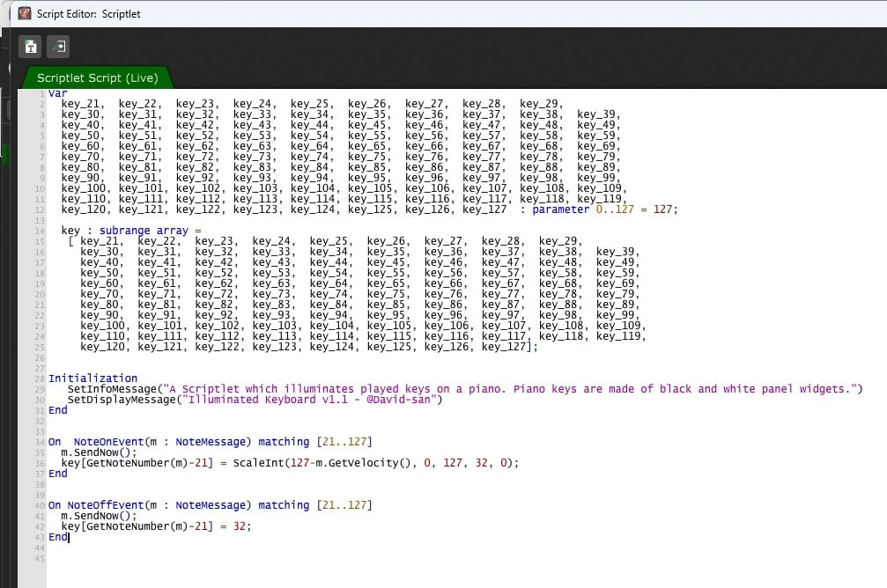Click the Script Editor app icon in title bar

pyautogui.click(x=25, y=13)
